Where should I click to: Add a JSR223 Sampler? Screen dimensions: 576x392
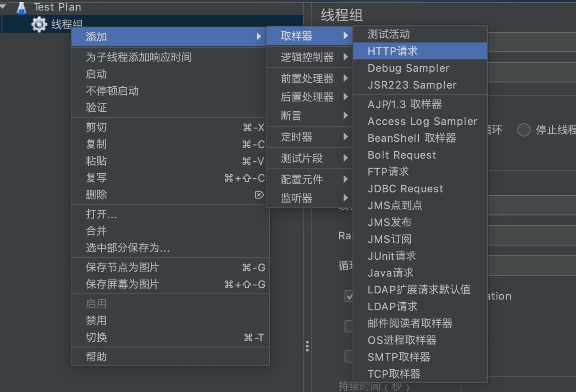(420, 85)
